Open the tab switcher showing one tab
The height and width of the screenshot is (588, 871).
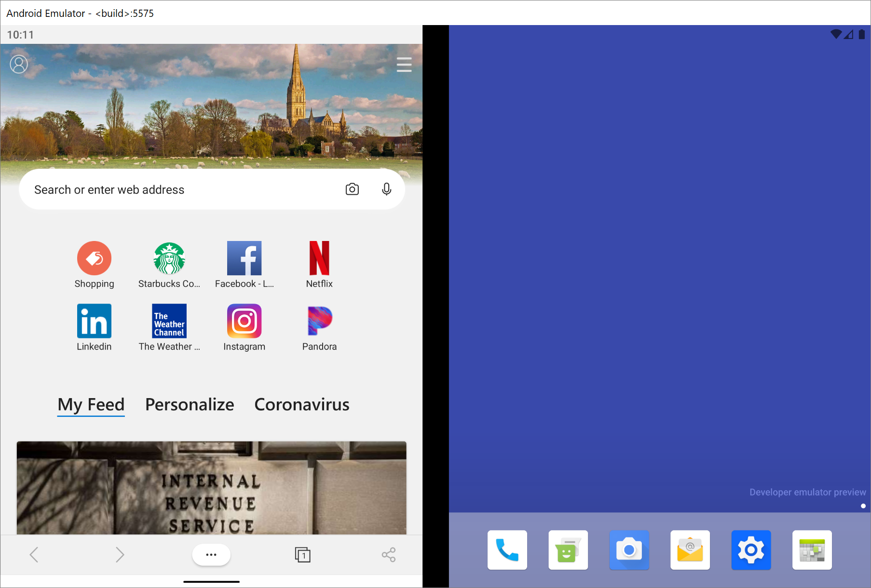click(x=302, y=554)
